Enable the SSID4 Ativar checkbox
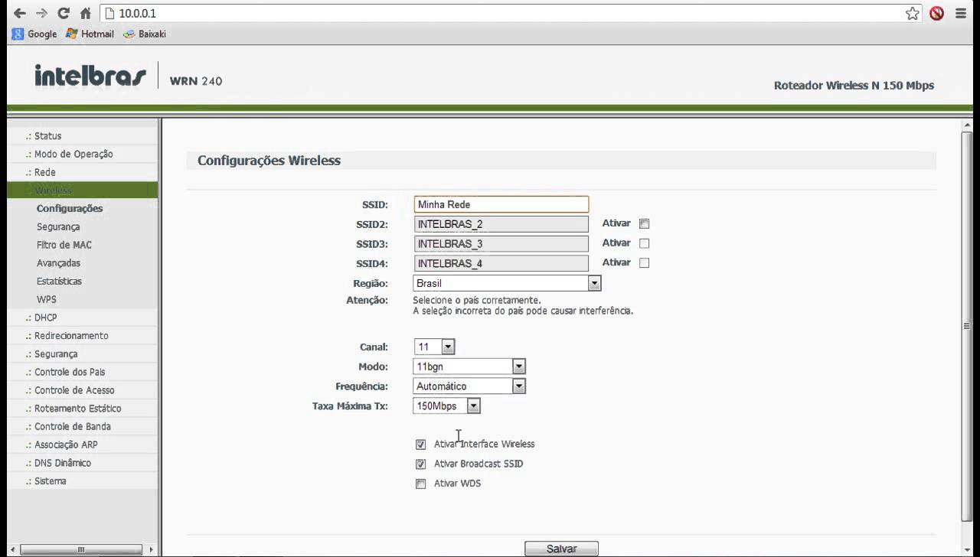Screen dimensions: 980x557 (x=644, y=262)
